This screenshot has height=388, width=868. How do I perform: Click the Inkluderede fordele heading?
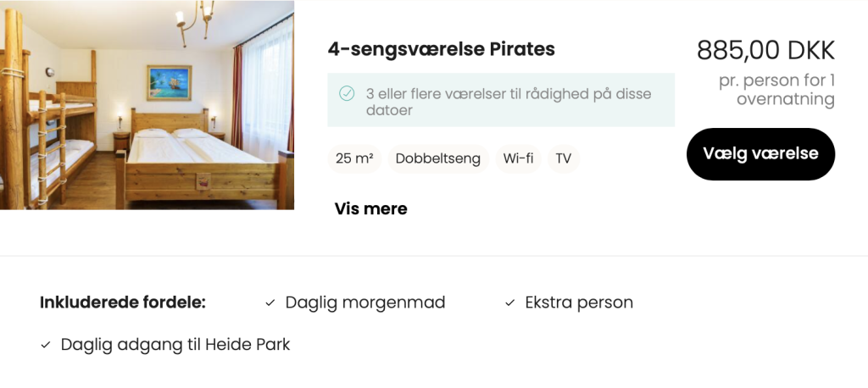click(x=123, y=302)
